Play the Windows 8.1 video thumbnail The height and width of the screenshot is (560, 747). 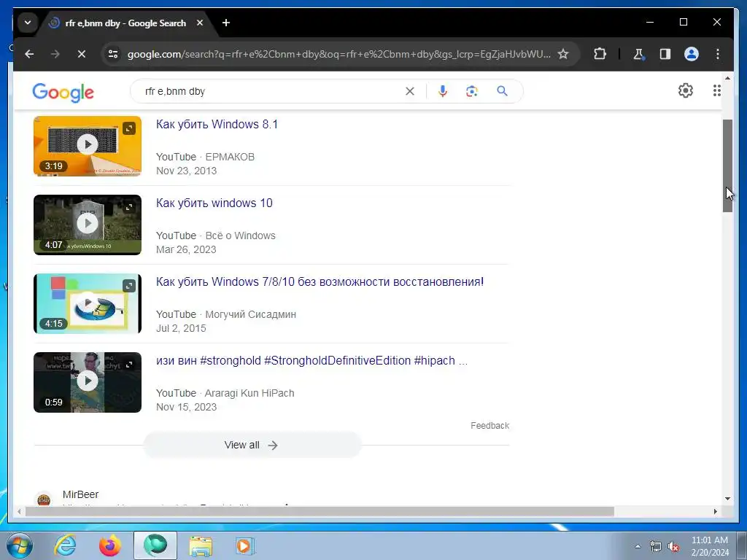click(x=88, y=146)
